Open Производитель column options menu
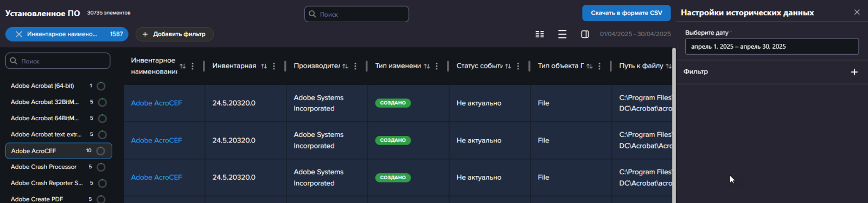Image resolution: width=868 pixels, height=203 pixels. (x=355, y=66)
